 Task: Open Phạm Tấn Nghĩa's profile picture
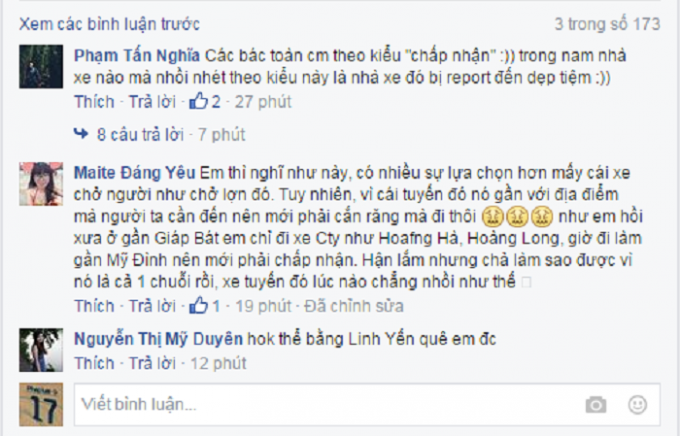click(41, 66)
